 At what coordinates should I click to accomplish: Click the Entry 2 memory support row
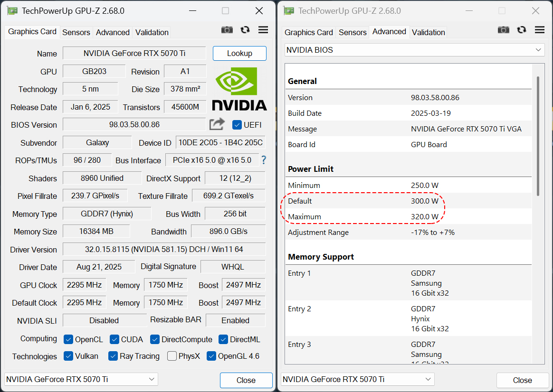point(409,318)
